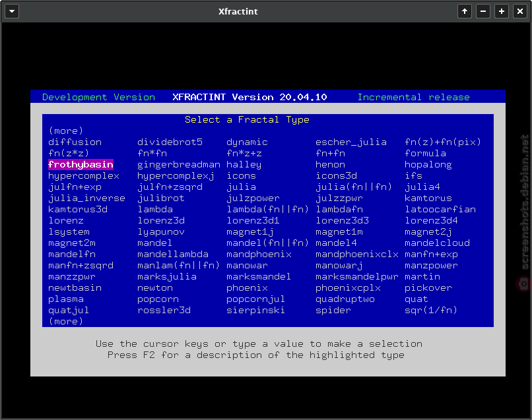Select the quat fractal type

pyautogui.click(x=416, y=299)
